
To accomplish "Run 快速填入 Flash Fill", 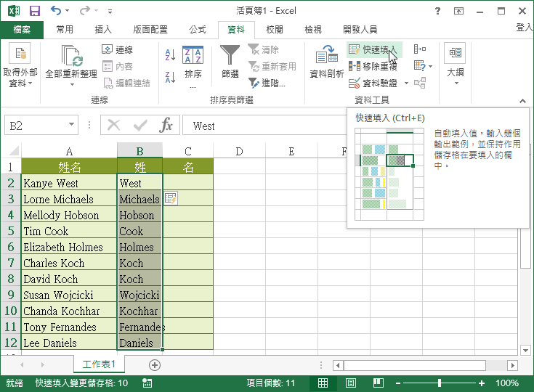I will tap(373, 49).
